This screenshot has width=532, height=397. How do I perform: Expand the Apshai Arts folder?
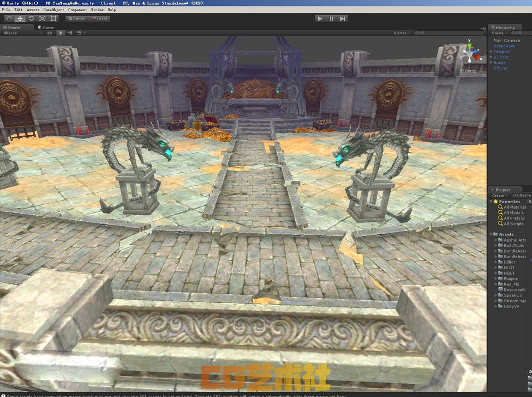coord(496,240)
